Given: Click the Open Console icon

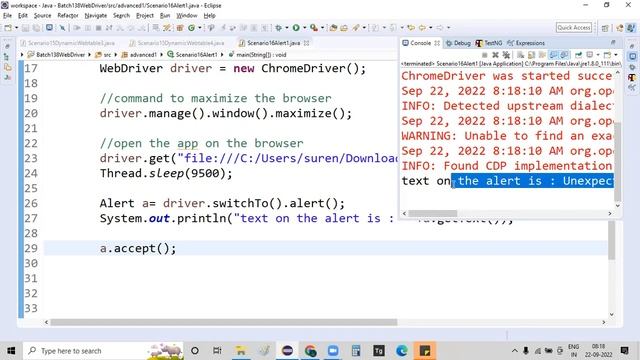Looking at the screenshot, I should (x=608, y=55).
